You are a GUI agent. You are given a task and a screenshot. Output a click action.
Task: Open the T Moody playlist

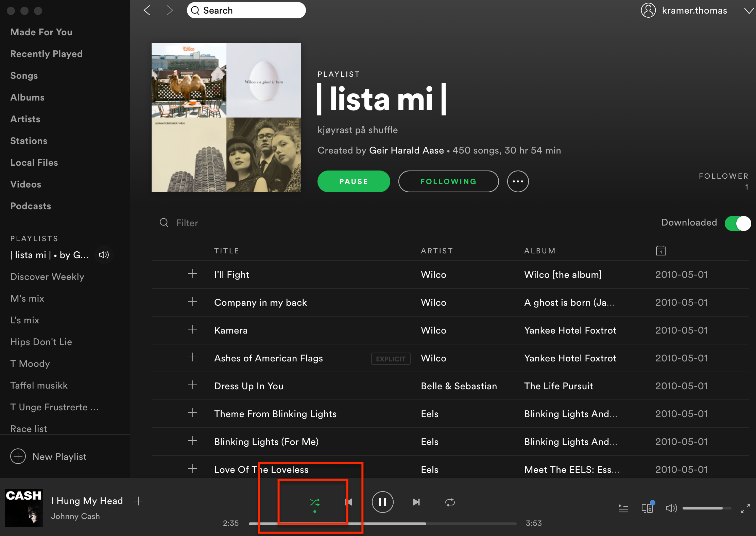[x=30, y=364]
